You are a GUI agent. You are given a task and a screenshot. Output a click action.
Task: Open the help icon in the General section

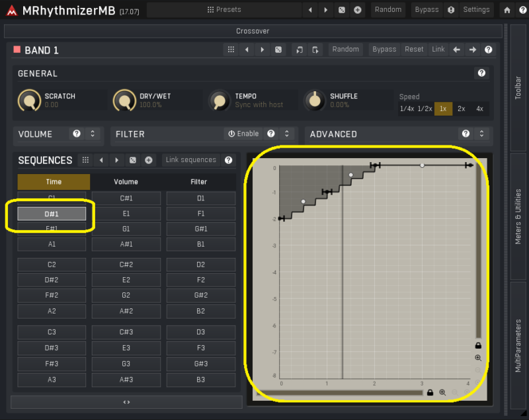click(481, 73)
